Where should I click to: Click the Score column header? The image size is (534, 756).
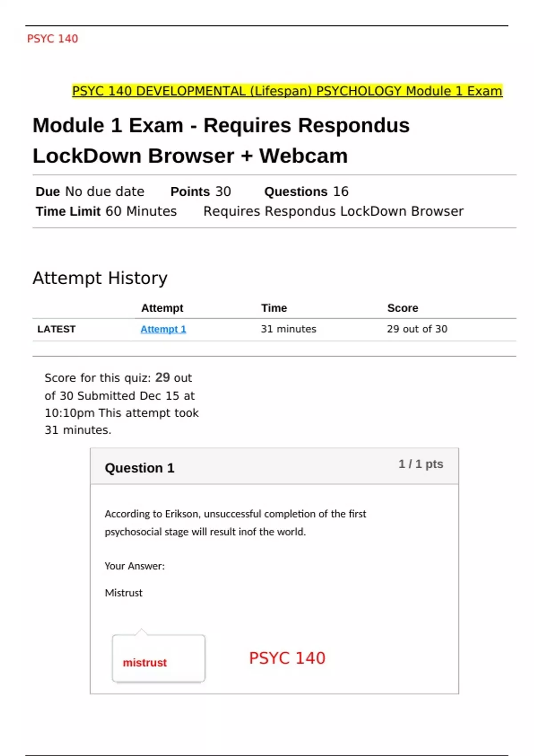tap(402, 308)
